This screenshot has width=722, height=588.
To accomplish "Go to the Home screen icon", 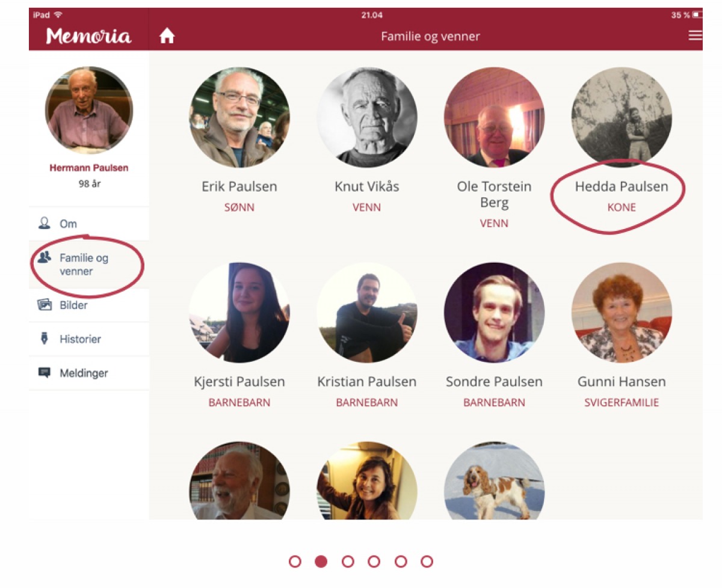I will tap(167, 36).
